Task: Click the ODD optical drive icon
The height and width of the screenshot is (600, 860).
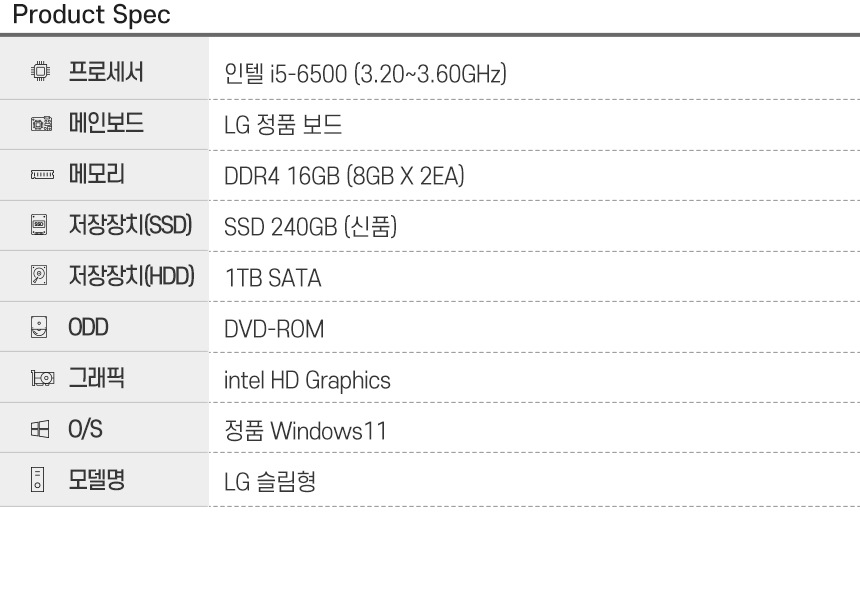Action: [39, 327]
